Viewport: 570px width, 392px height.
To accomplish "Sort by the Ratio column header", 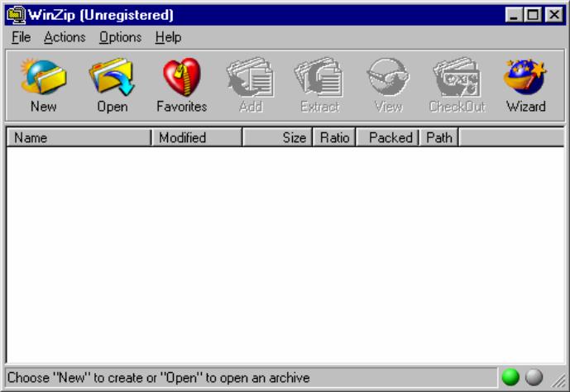I will click(334, 137).
